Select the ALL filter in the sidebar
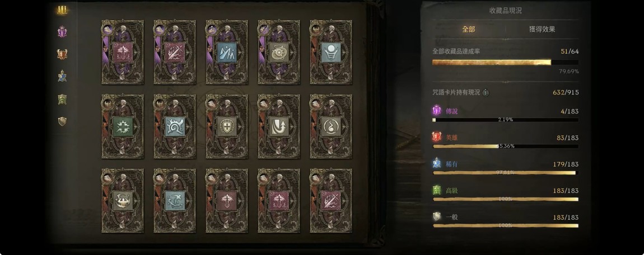This screenshot has width=644, height=255. click(62, 11)
